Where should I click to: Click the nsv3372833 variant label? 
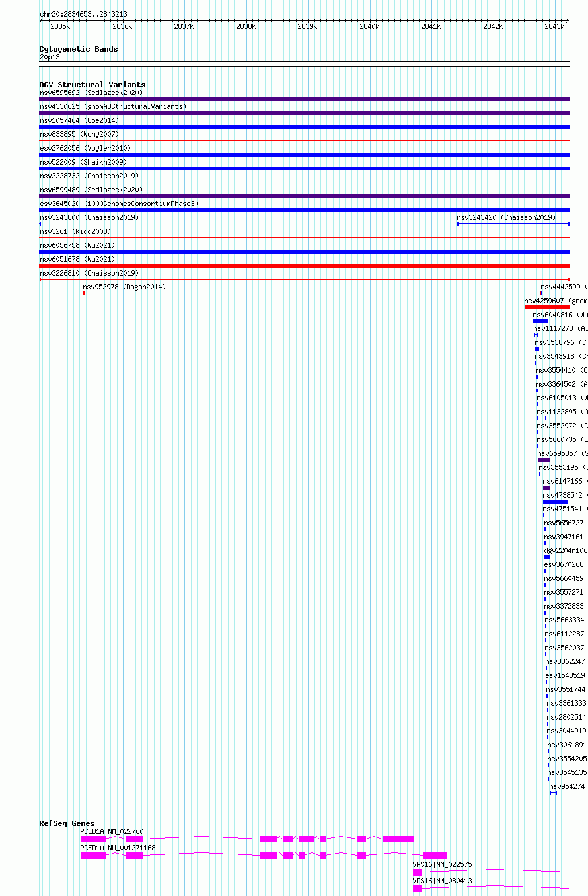564,606
